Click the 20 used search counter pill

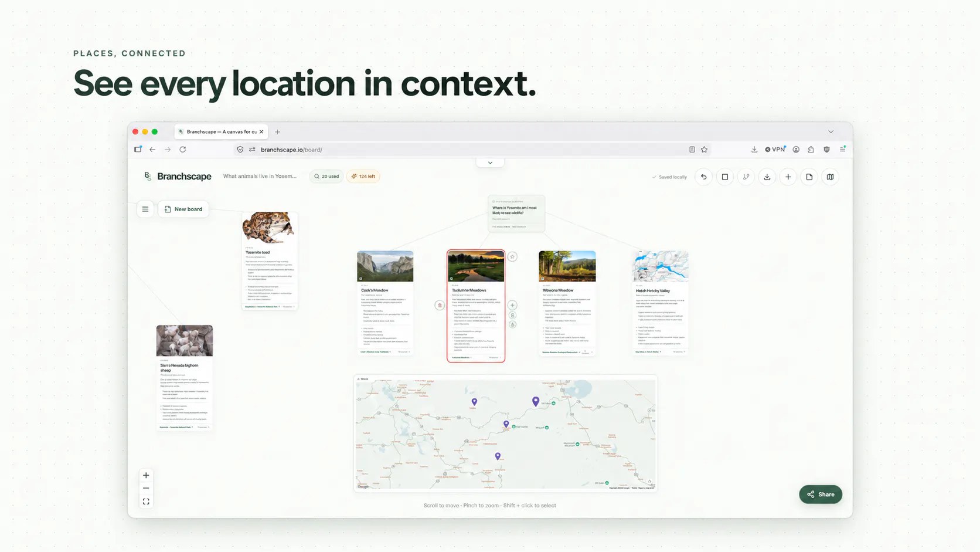[326, 176]
